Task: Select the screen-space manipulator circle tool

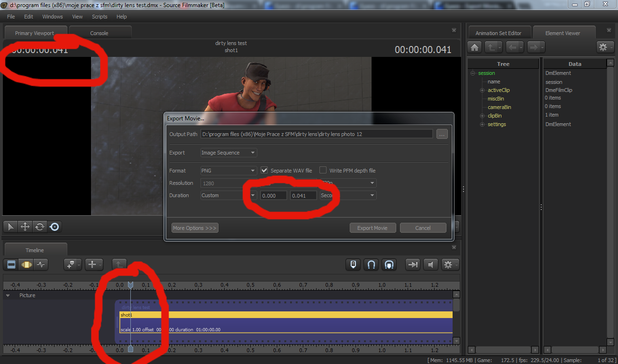Action: tap(55, 227)
